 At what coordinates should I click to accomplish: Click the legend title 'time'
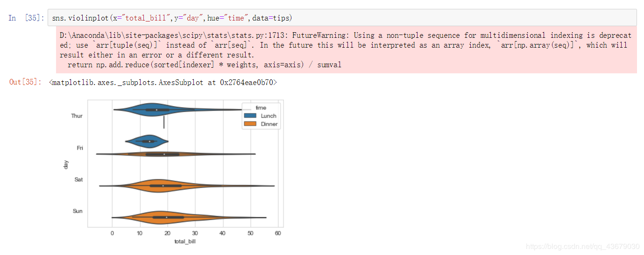(261, 108)
